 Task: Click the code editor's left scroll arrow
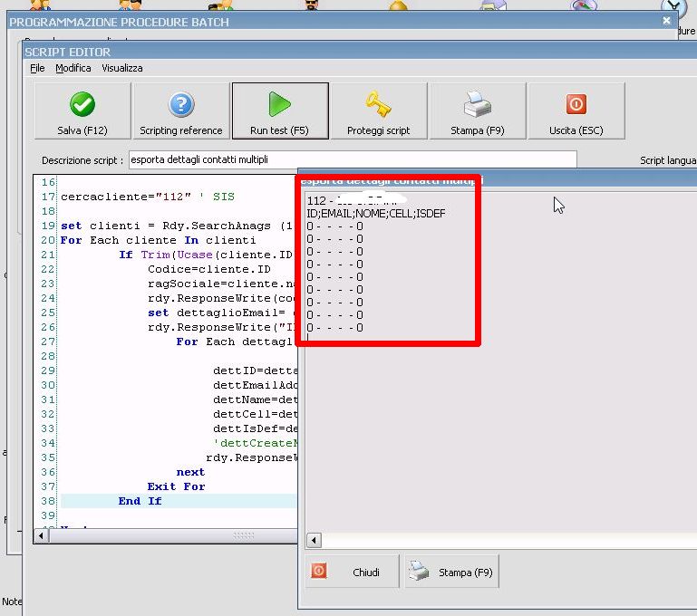[x=42, y=535]
